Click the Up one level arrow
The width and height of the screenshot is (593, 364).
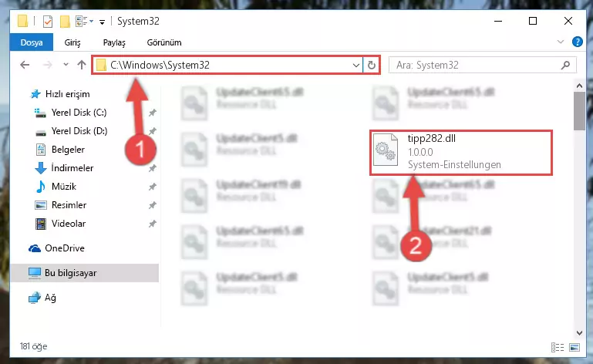point(81,65)
